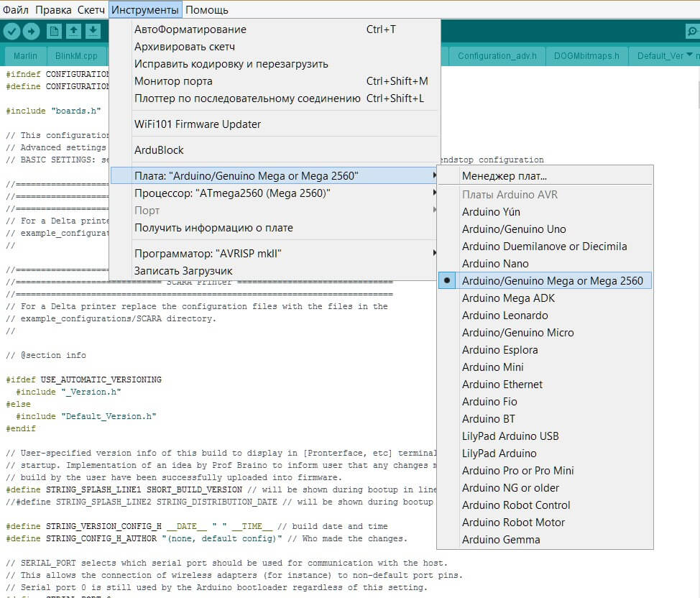Open the tab list dropdown arrow
Viewport: 700px width, 598px height.
690,55
